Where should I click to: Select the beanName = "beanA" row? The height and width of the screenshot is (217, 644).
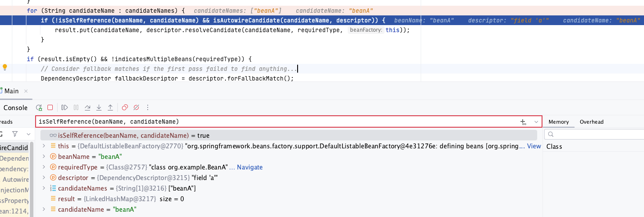point(288,157)
